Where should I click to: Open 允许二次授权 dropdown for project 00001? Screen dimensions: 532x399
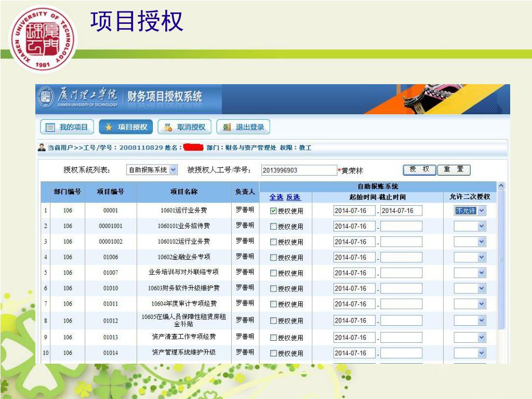click(x=470, y=211)
